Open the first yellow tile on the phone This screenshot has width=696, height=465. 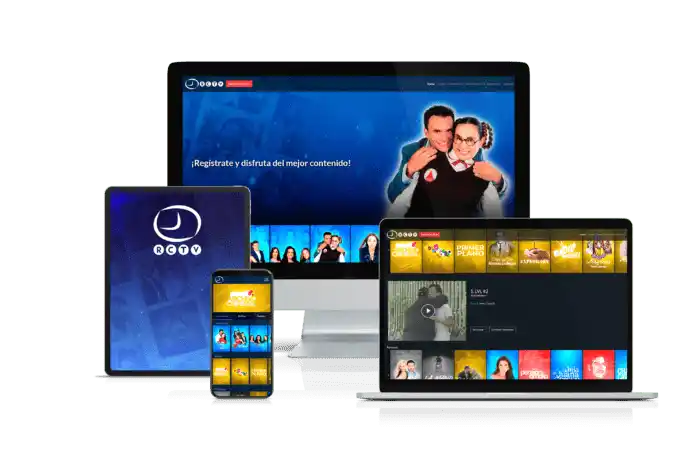221,371
